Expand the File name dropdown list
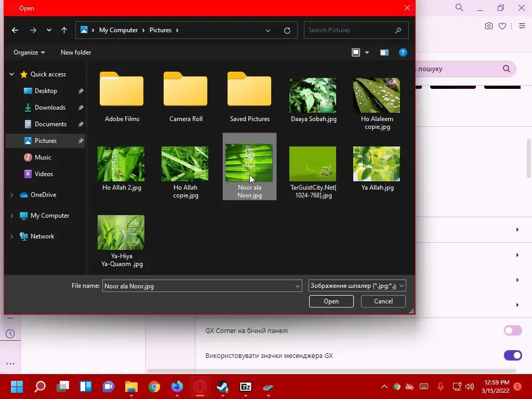532x399 pixels. click(x=298, y=286)
